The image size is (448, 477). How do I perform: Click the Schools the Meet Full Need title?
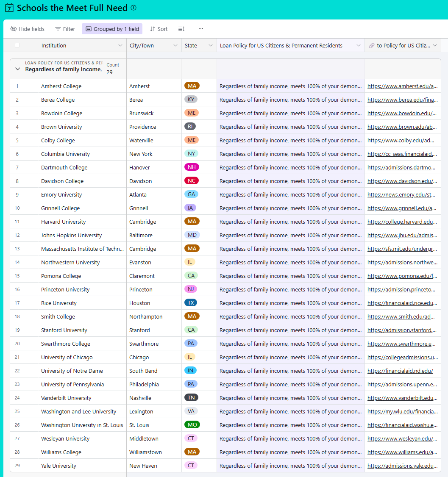coord(72,8)
